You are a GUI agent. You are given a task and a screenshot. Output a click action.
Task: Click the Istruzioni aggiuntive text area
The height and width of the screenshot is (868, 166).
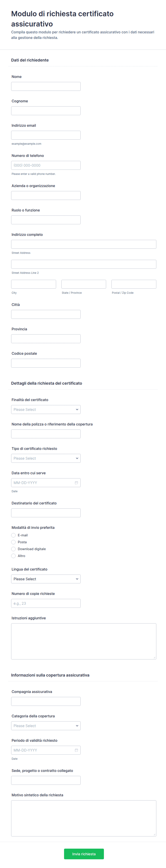(x=84, y=641)
